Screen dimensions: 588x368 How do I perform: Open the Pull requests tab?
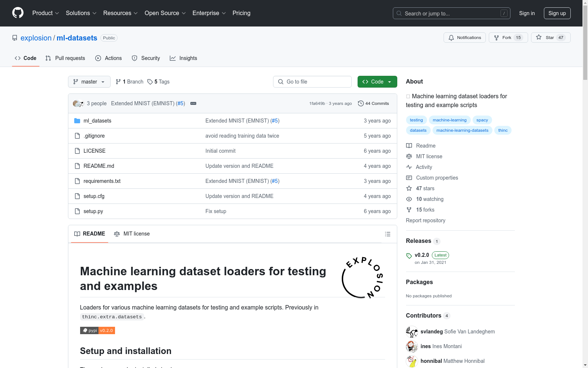pyautogui.click(x=65, y=58)
